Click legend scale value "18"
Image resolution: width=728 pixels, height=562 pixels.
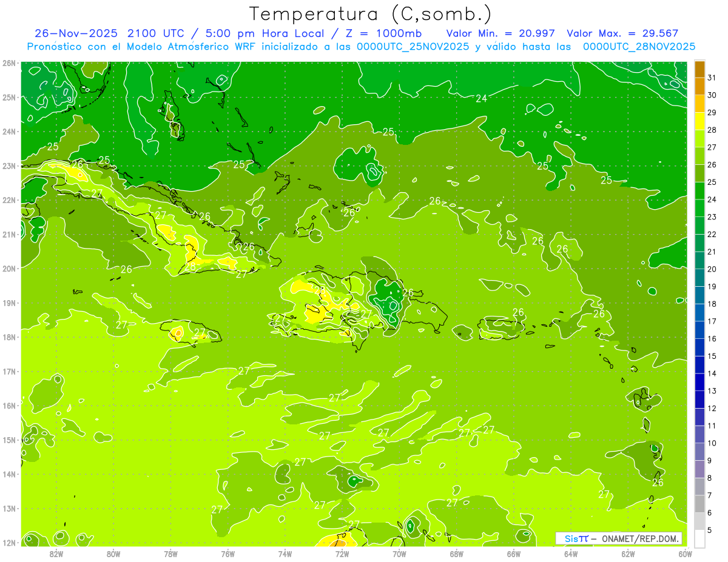click(x=712, y=304)
